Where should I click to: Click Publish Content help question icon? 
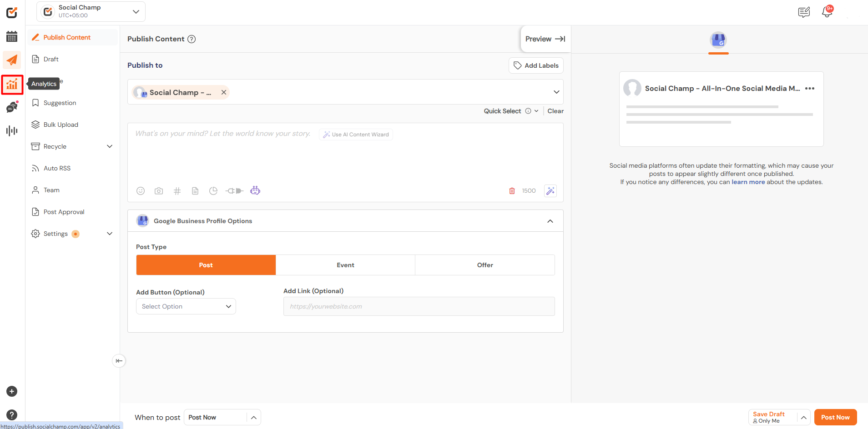192,39
